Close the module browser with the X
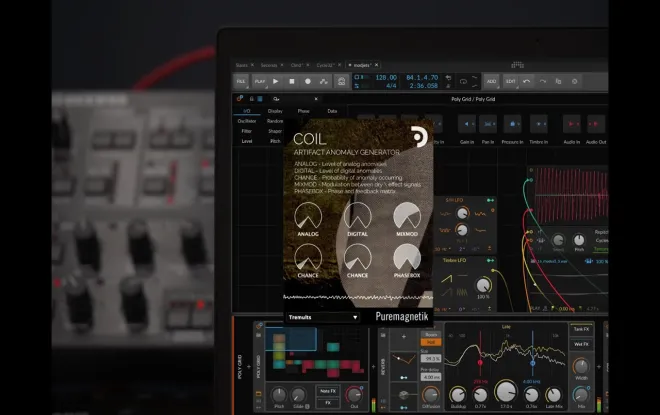 [316, 99]
